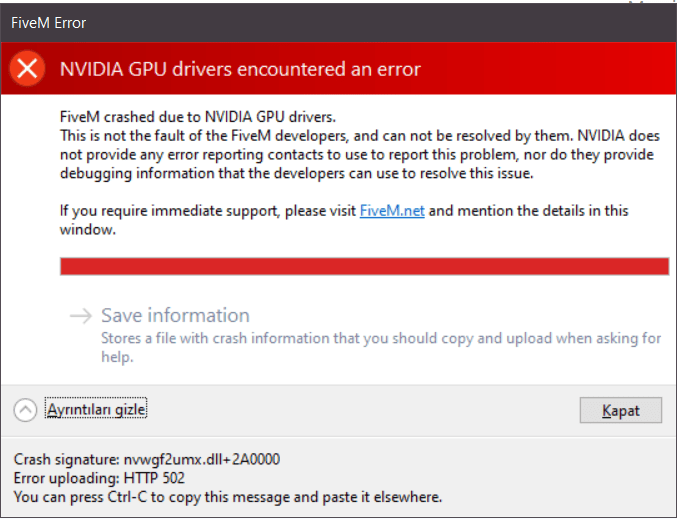This screenshot has height=519, width=677.
Task: Collapse details with the circular chevron icon
Action: click(x=26, y=410)
